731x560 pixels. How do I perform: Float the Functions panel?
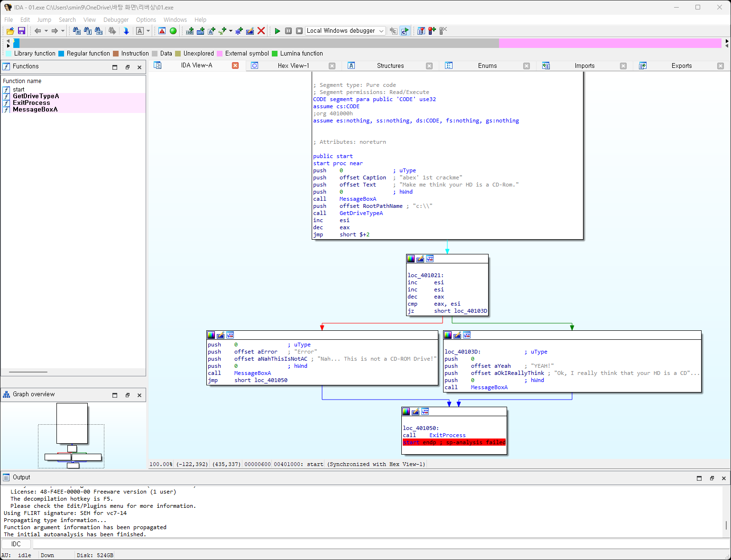pyautogui.click(x=128, y=67)
